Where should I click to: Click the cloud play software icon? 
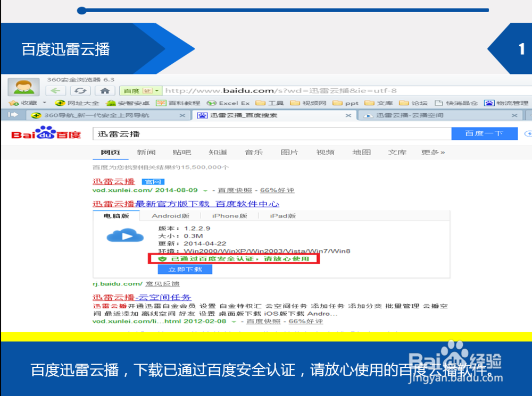click(125, 235)
